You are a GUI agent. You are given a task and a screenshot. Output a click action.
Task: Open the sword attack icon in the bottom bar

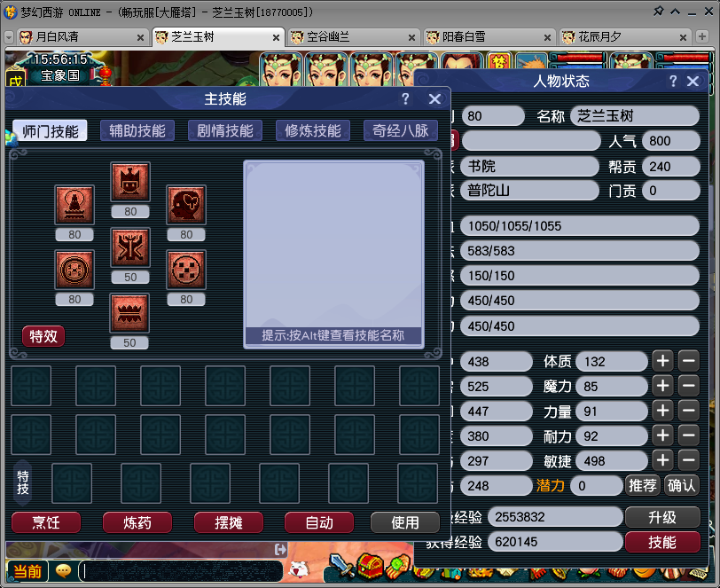point(341,566)
